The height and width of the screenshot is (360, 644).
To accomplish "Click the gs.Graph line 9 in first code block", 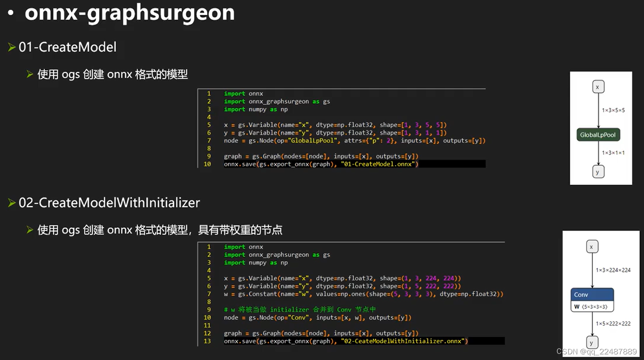I will pyautogui.click(x=321, y=156).
